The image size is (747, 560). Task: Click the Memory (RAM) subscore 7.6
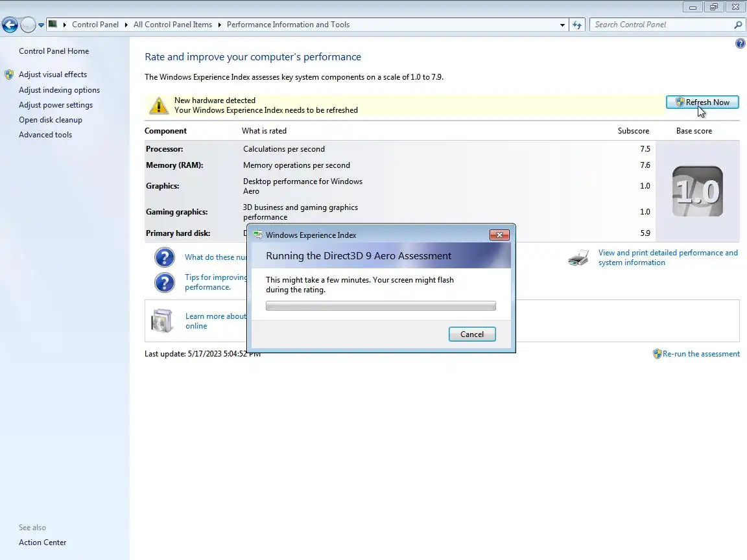click(x=645, y=165)
